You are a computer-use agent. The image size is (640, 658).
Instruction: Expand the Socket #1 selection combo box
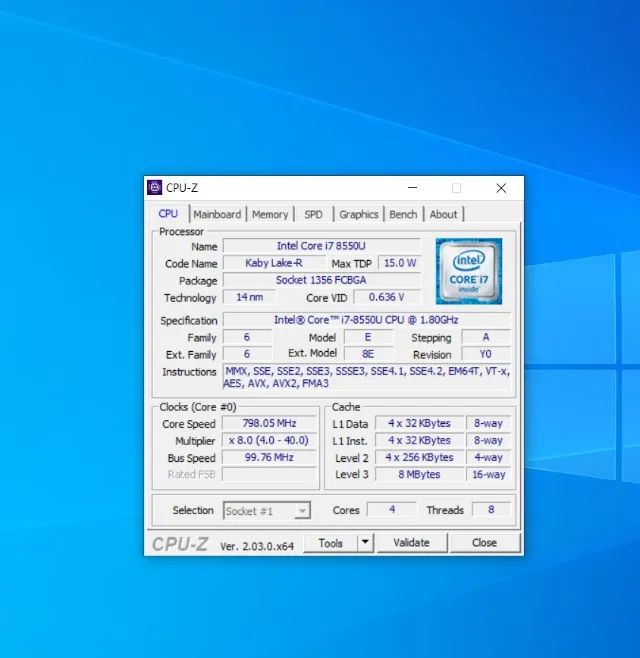click(267, 511)
